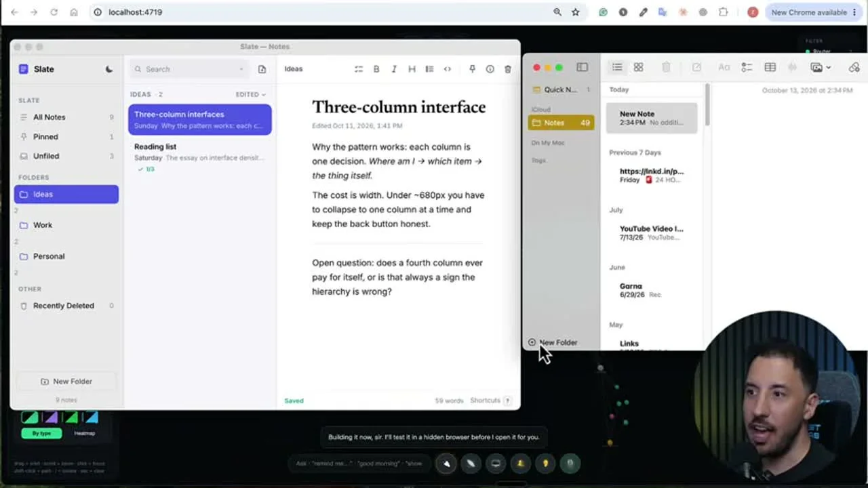Viewport: 868px width, 488px height.
Task: Click the lightbulb icon in bottom bar
Action: click(x=545, y=464)
